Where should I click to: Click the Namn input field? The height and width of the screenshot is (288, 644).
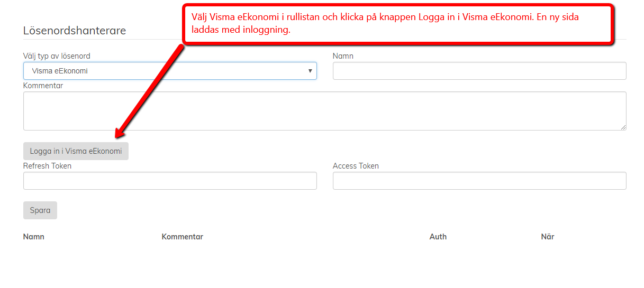pyautogui.click(x=479, y=71)
